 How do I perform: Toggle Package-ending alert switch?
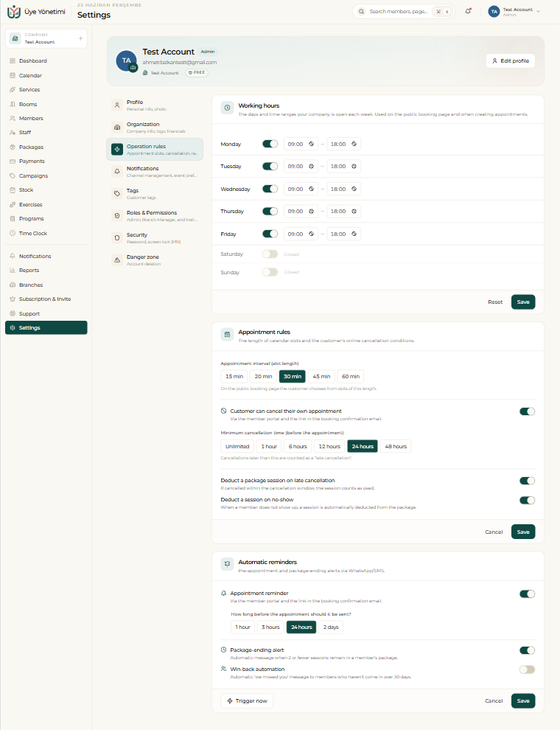(x=527, y=650)
